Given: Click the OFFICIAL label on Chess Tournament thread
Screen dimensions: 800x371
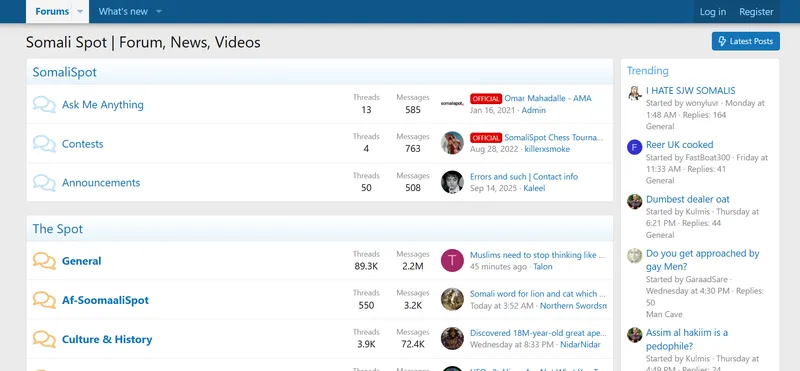Looking at the screenshot, I should click(486, 138).
